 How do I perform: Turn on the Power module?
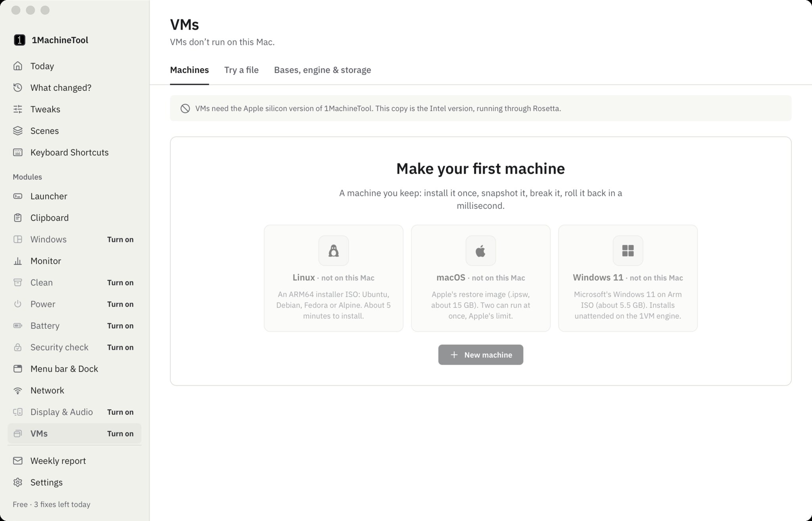pyautogui.click(x=120, y=304)
